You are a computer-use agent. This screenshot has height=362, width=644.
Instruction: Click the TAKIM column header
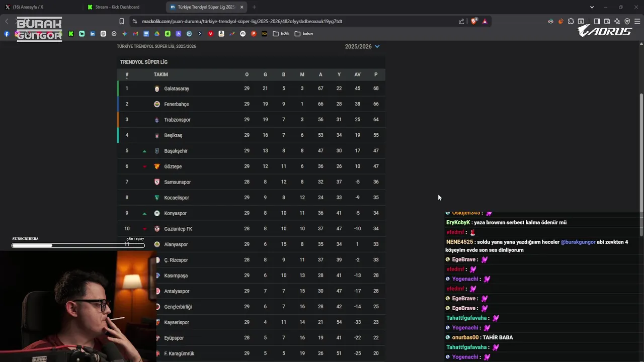pyautogui.click(x=161, y=74)
